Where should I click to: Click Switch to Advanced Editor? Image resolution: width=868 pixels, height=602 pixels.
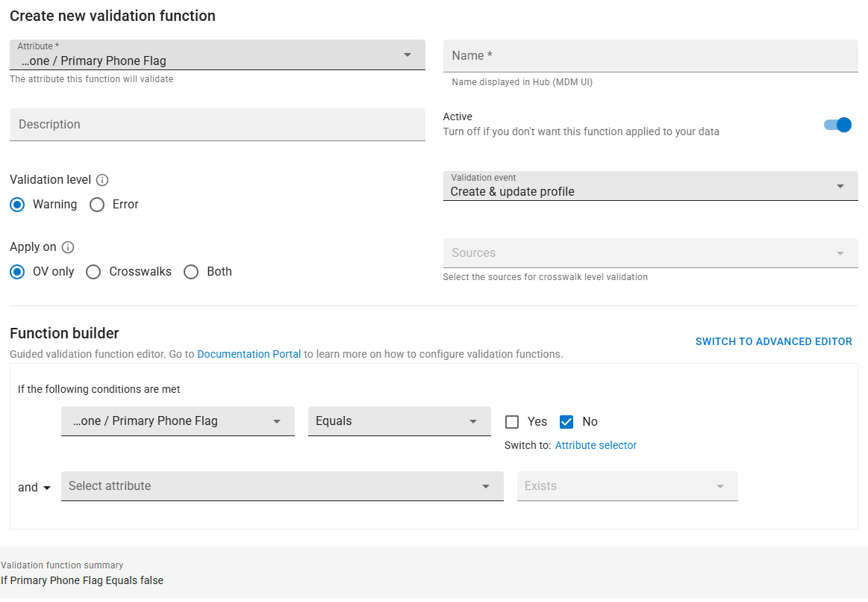[773, 341]
